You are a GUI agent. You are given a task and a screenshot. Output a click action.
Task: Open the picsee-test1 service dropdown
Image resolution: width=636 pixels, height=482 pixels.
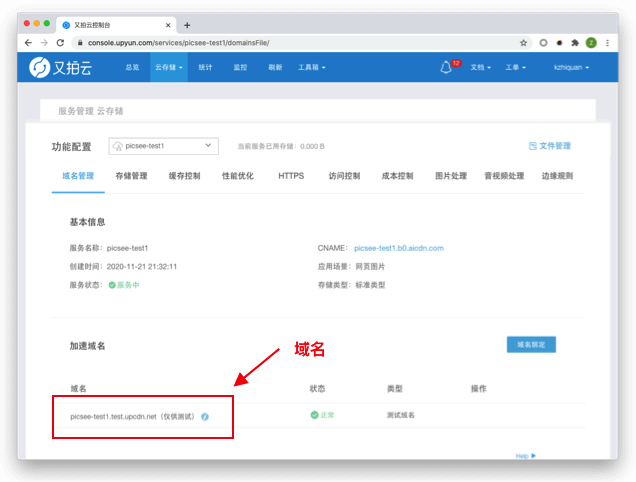(163, 146)
